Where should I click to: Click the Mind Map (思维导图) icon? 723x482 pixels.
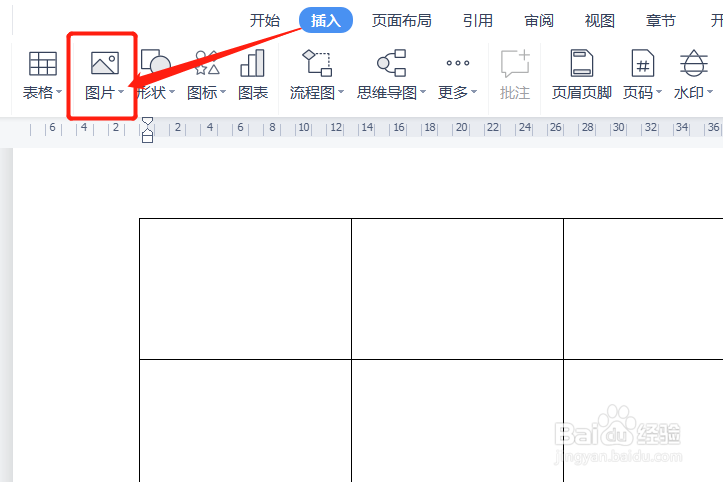(x=391, y=63)
